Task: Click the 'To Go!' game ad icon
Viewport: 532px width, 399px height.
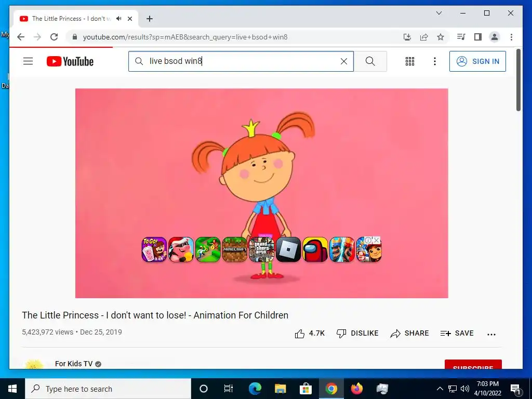Action: [154, 249]
